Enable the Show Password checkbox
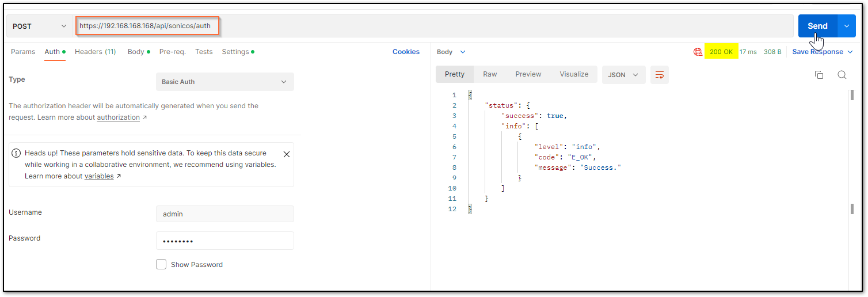The width and height of the screenshot is (868, 297). [x=161, y=264]
